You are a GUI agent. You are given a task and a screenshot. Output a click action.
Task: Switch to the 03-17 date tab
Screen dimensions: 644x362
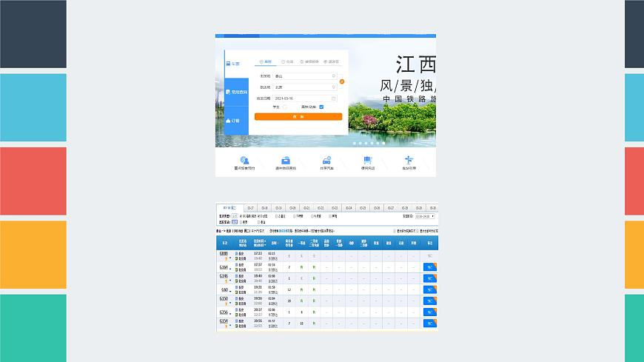pyautogui.click(x=250, y=208)
